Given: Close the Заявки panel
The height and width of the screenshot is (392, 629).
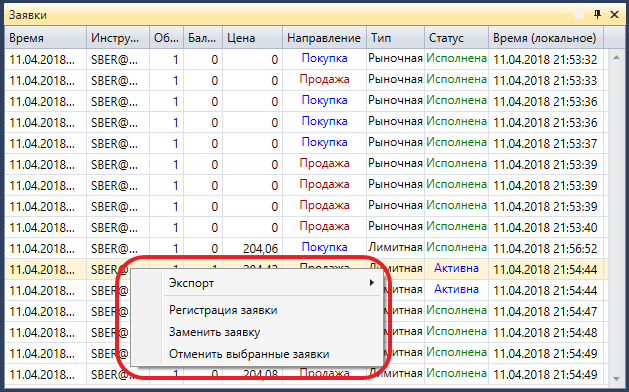Looking at the screenshot, I should click(614, 15).
